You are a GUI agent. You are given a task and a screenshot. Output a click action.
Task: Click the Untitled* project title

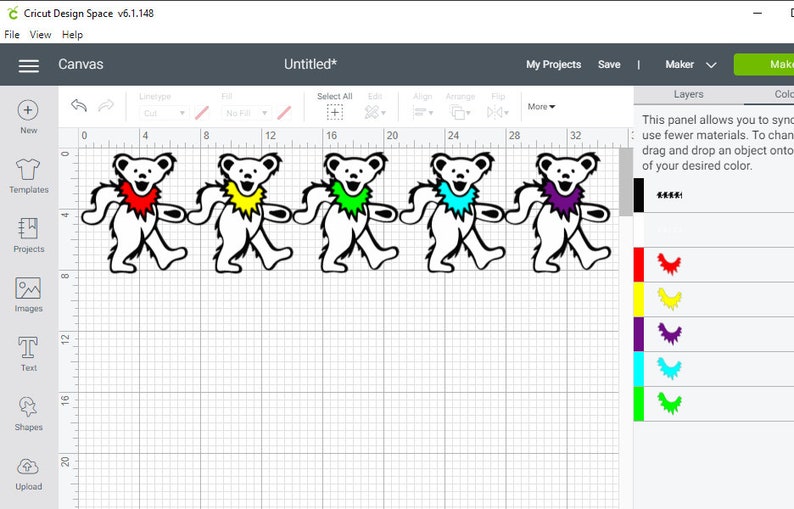point(310,64)
